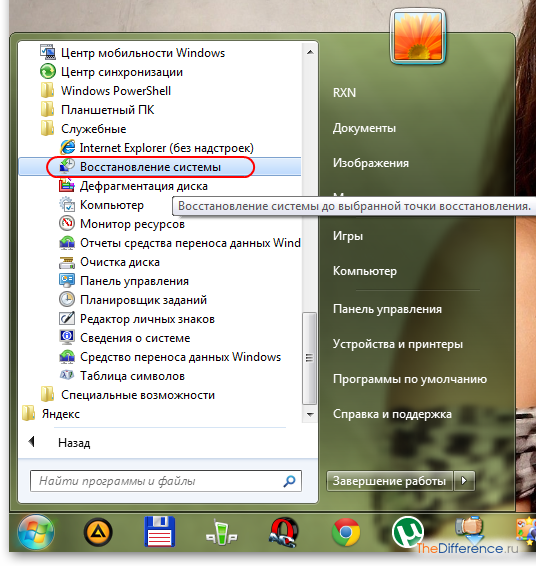Click the Монитор ресурсов label

[132, 224]
